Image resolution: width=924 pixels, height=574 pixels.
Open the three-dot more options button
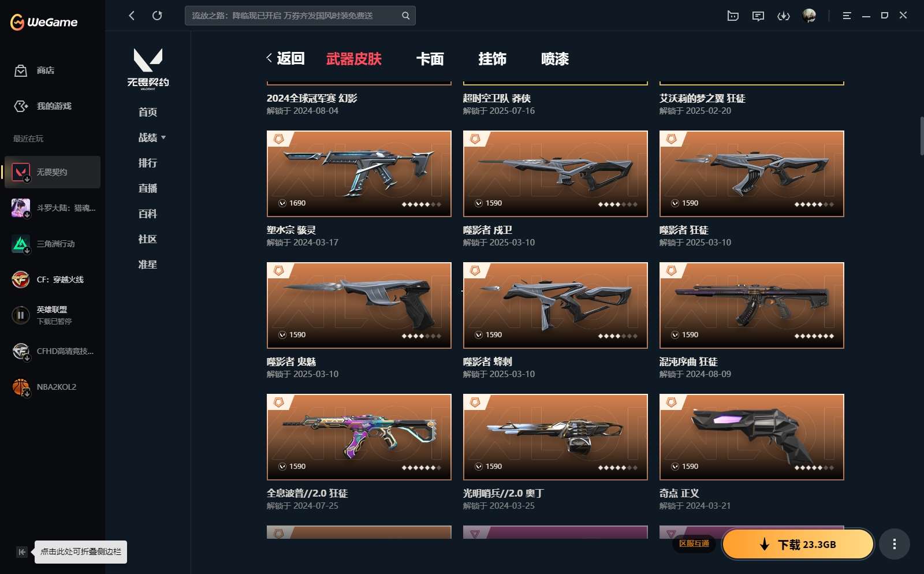pos(894,544)
